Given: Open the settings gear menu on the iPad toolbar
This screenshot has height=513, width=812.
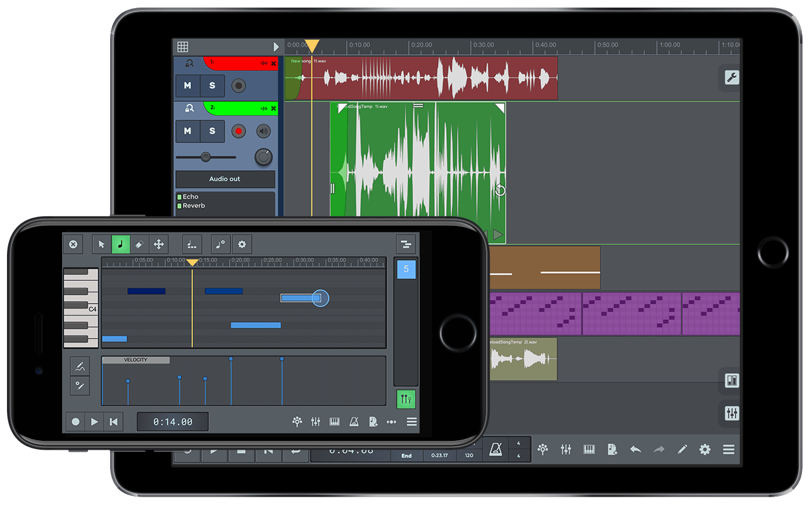Looking at the screenshot, I should click(705, 449).
